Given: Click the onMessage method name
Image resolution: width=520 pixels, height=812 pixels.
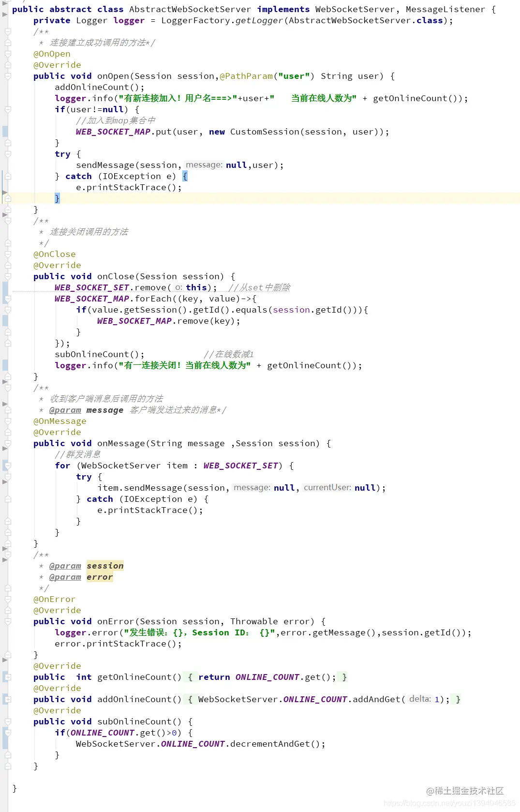Looking at the screenshot, I should click(x=121, y=443).
